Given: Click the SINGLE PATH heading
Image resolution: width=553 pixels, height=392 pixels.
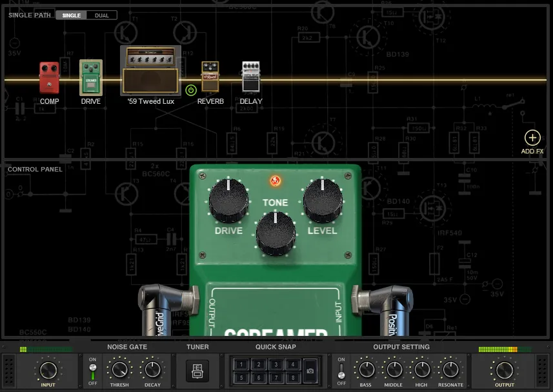Looking at the screenshot, I should coord(30,15).
